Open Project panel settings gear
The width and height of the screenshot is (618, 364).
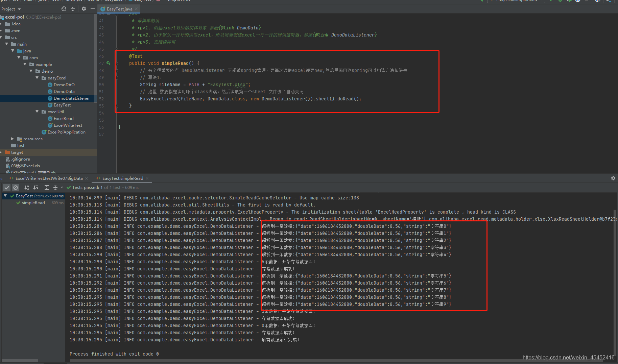pyautogui.click(x=84, y=9)
